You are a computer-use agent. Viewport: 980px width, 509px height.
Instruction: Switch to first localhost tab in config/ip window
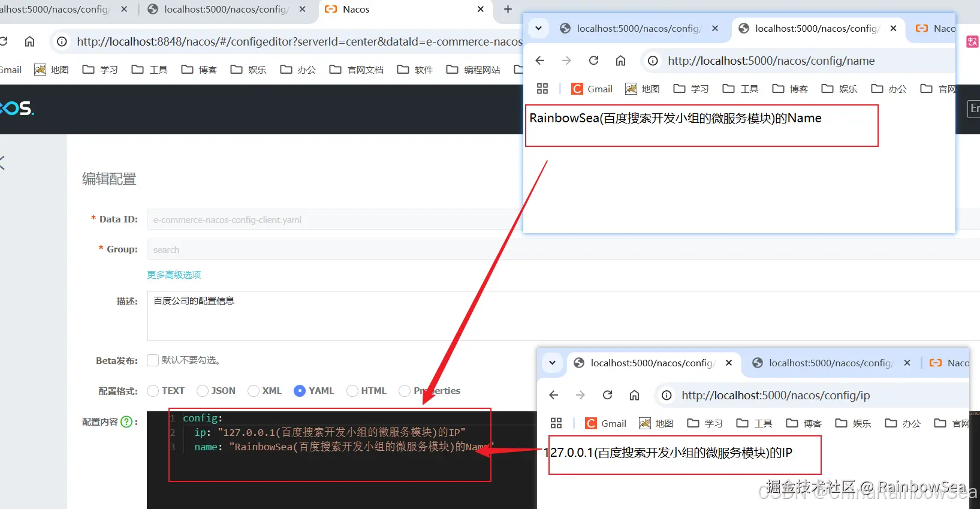[x=653, y=363]
